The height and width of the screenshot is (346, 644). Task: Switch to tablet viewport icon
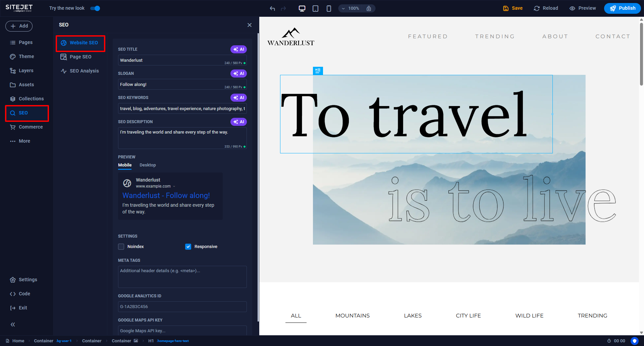(315, 8)
